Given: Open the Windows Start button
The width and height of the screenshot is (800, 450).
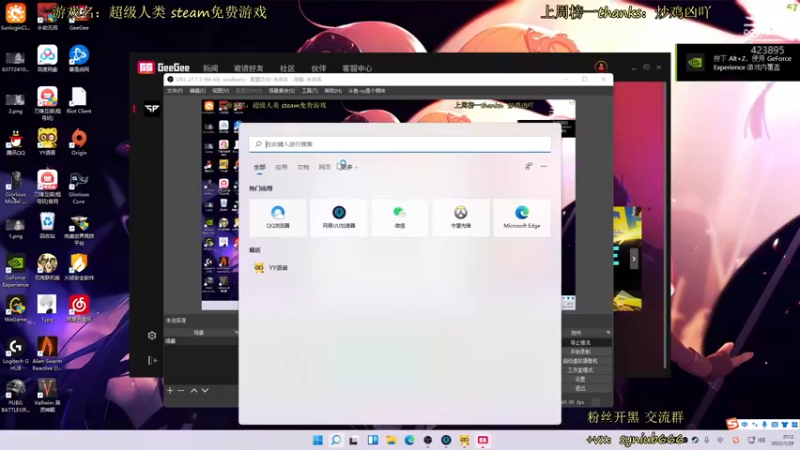Looking at the screenshot, I should tap(317, 440).
